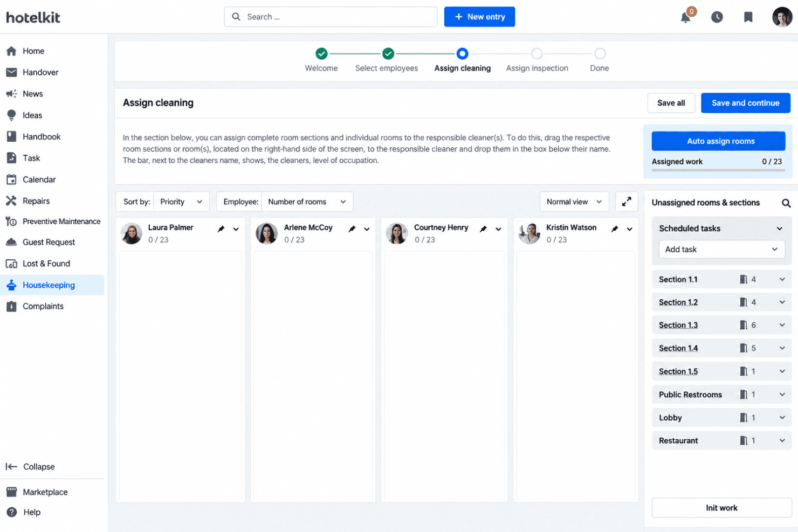
Task: Expand the board to fullscreen
Action: (627, 202)
